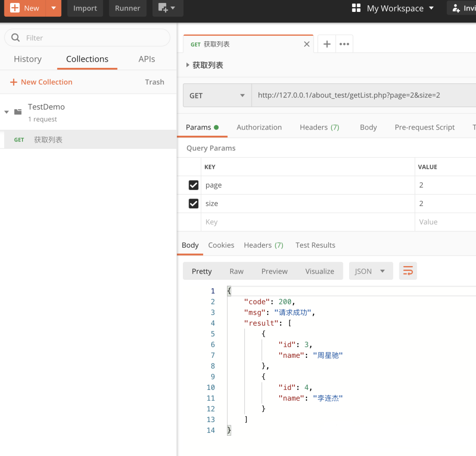Uncheck the page parameter checkbox

click(193, 185)
